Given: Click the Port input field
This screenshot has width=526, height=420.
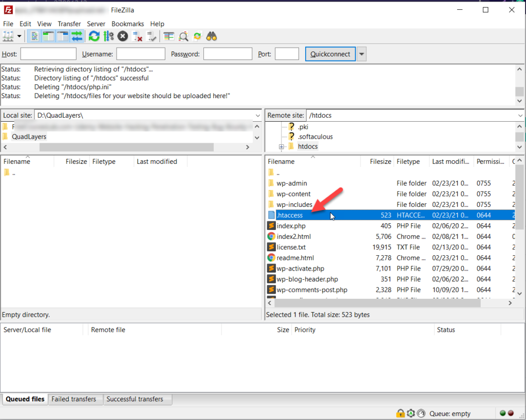Looking at the screenshot, I should pyautogui.click(x=287, y=54).
